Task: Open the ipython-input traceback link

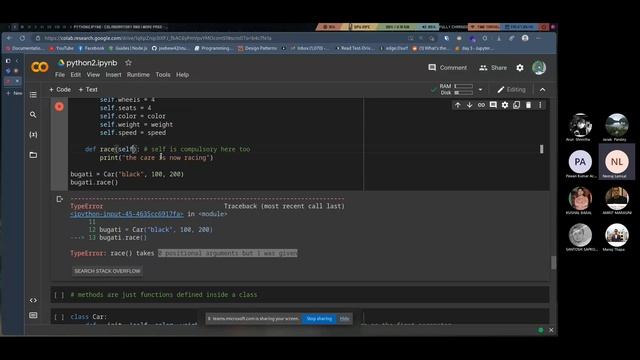Action: pos(127,214)
